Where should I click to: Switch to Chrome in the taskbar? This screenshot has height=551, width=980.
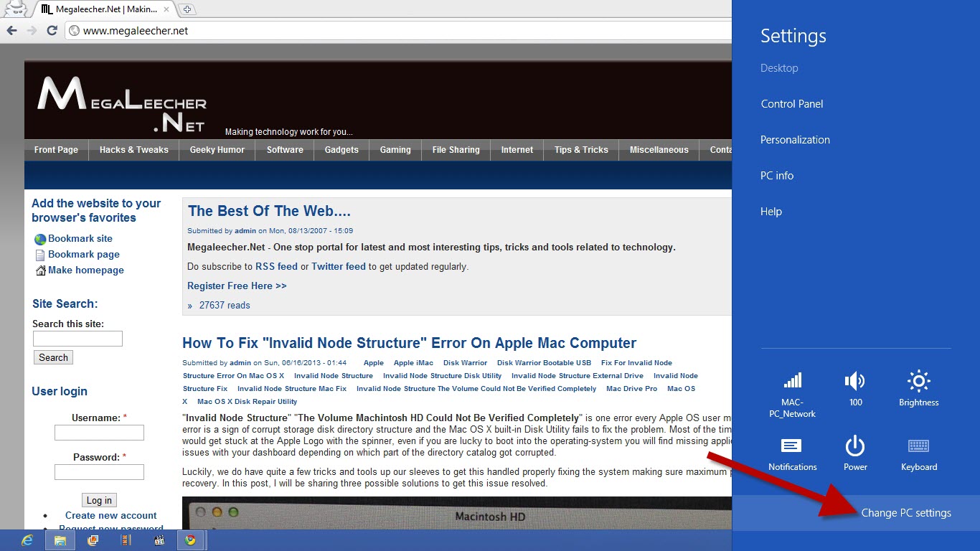pyautogui.click(x=191, y=540)
